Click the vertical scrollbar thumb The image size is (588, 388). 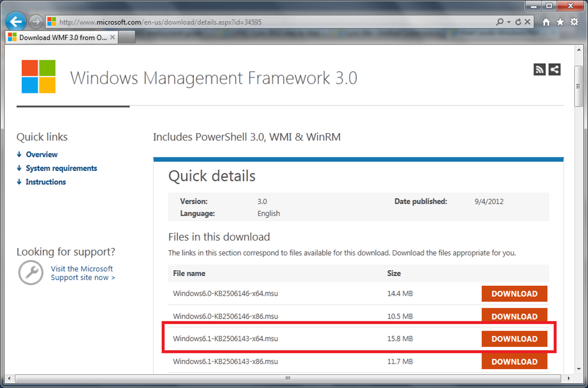click(578, 86)
